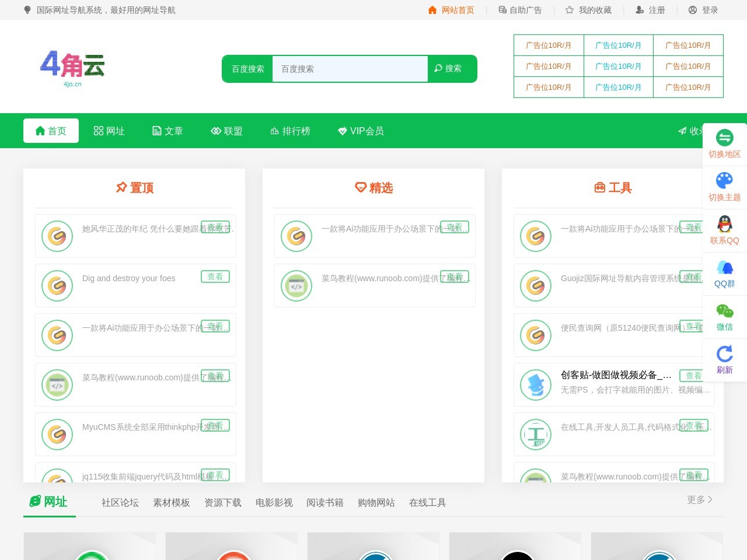Click the QQ群 group icon
Viewport: 747px width, 560px height.
click(x=724, y=268)
